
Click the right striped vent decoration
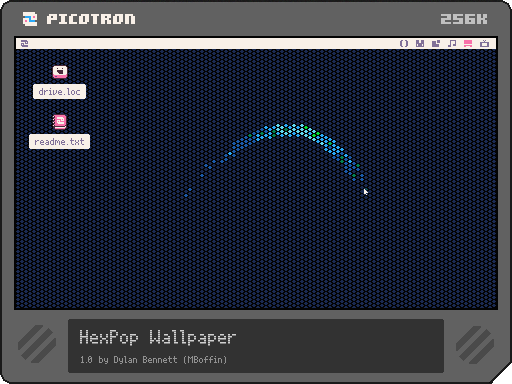475,345
